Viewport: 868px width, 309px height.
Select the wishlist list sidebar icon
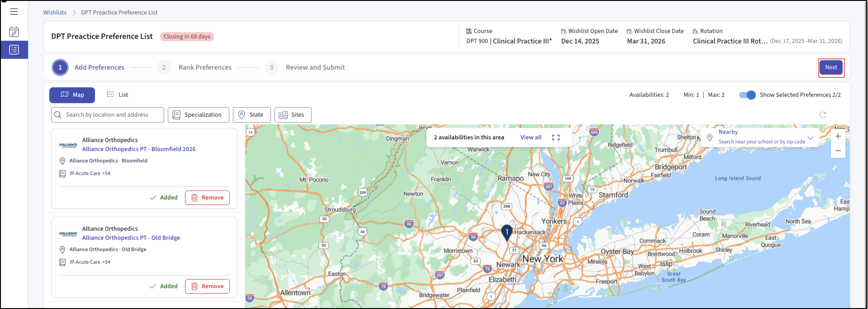pyautogui.click(x=14, y=50)
